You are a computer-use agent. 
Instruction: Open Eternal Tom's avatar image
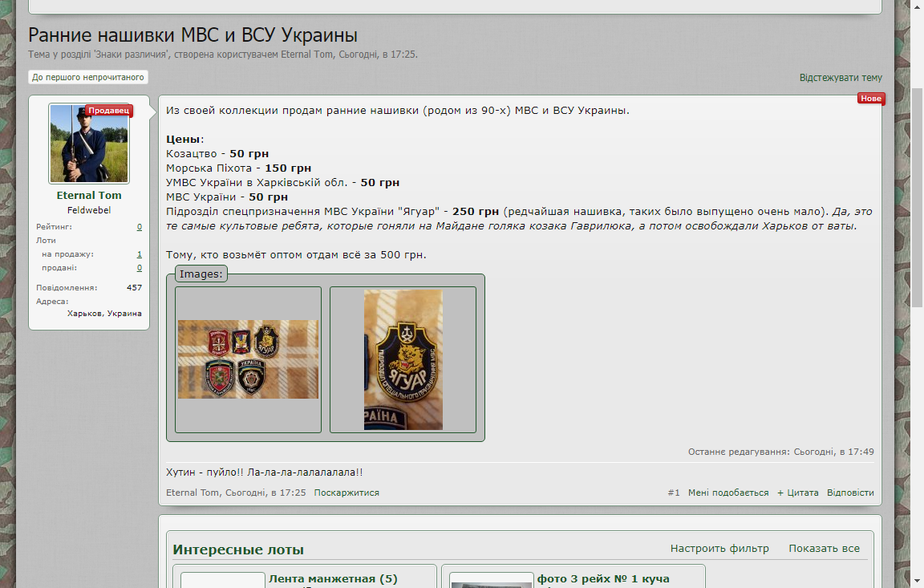click(x=89, y=144)
